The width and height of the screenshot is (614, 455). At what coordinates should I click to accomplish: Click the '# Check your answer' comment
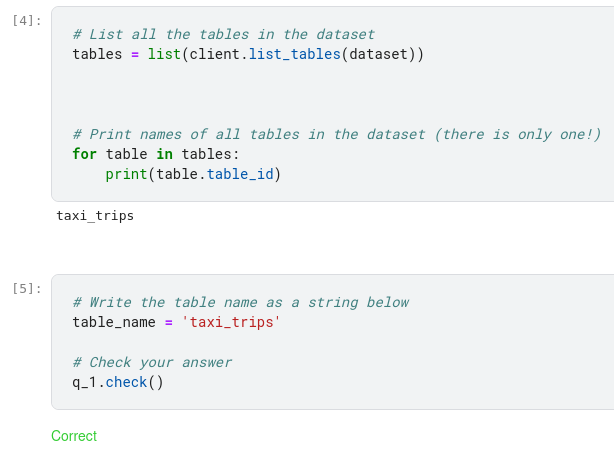(x=152, y=362)
